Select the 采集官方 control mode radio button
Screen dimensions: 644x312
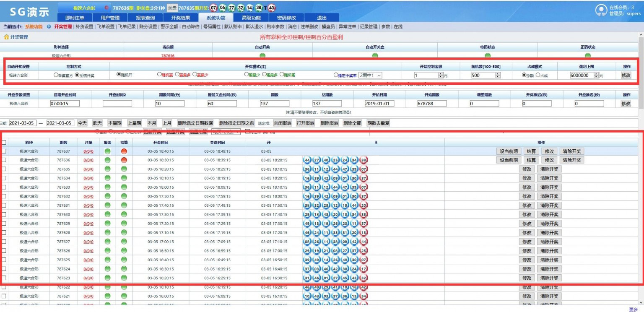tap(56, 75)
